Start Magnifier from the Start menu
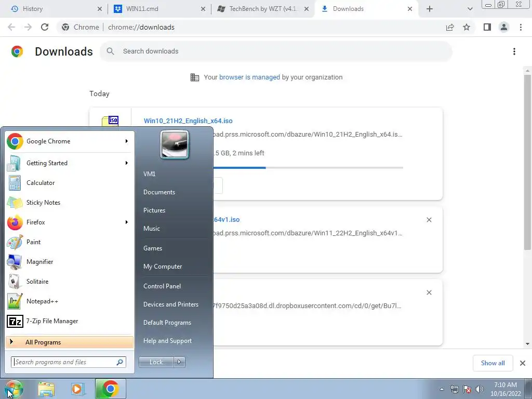 pyautogui.click(x=70, y=262)
